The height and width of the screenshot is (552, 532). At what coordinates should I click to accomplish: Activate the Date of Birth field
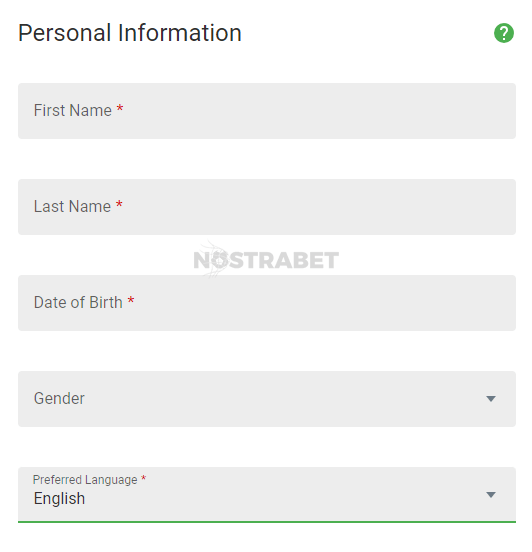tap(267, 303)
